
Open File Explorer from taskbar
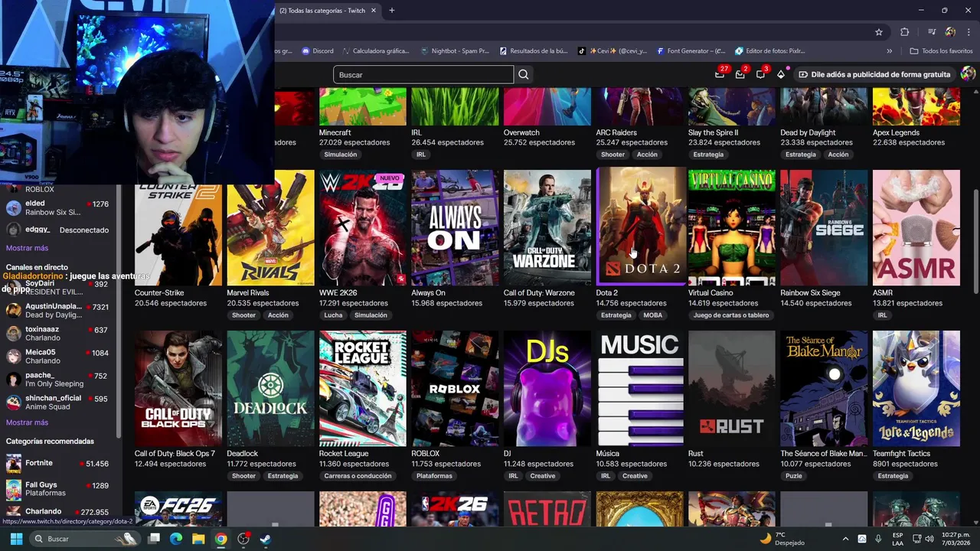[198, 539]
